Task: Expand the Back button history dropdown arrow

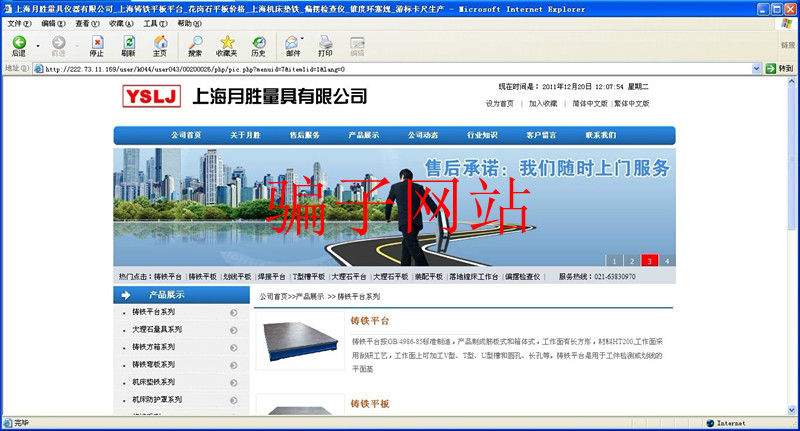Action: pos(39,45)
